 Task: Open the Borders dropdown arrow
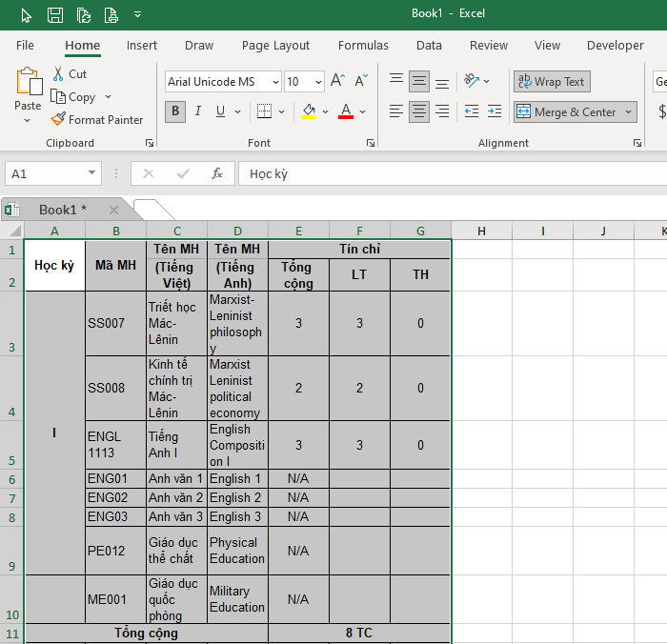(x=282, y=111)
